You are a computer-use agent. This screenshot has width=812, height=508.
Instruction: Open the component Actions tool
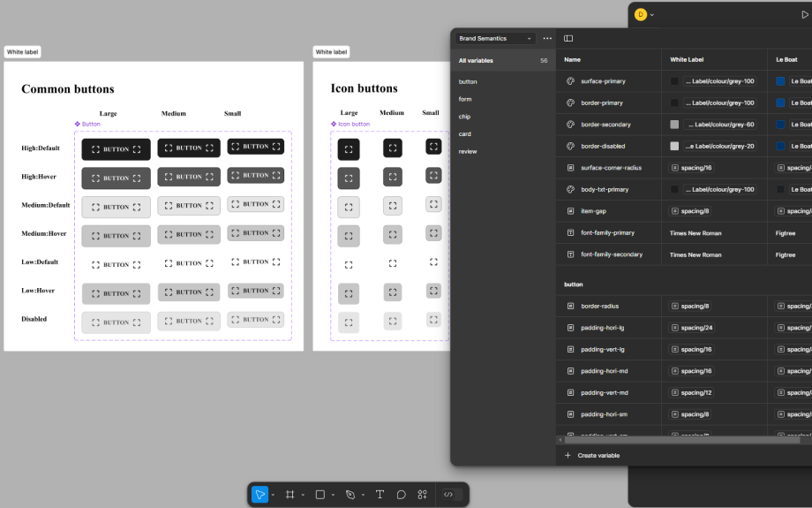[423, 495]
